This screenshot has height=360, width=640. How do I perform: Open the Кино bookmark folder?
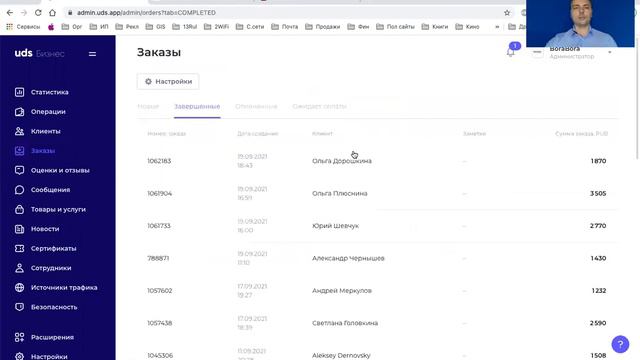(467, 27)
